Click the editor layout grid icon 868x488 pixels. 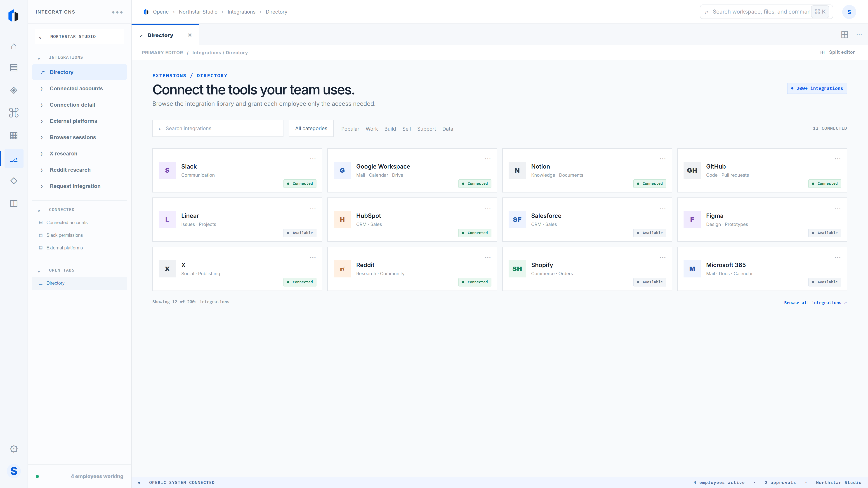[x=844, y=35]
